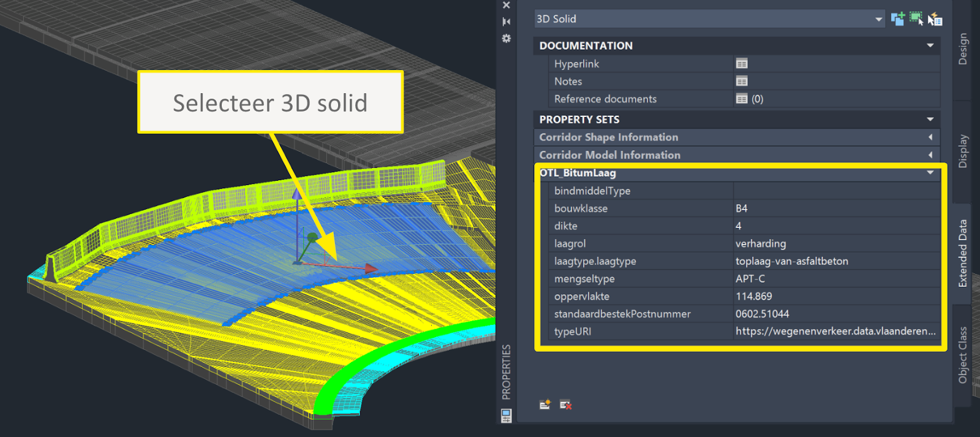The width and height of the screenshot is (980, 437).
Task: Collapse the PROPERTY SETS section
Action: (930, 120)
